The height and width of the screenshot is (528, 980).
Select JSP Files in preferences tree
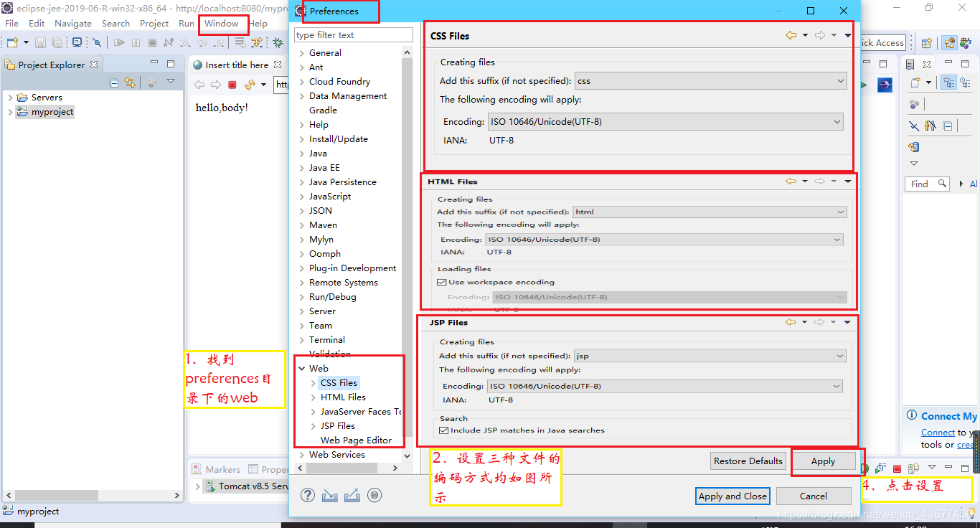(x=337, y=426)
